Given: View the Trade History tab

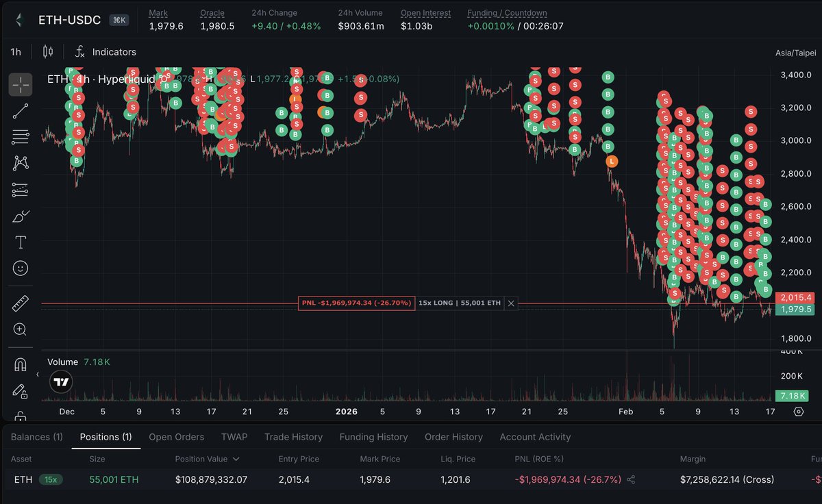Looking at the screenshot, I should tap(293, 437).
